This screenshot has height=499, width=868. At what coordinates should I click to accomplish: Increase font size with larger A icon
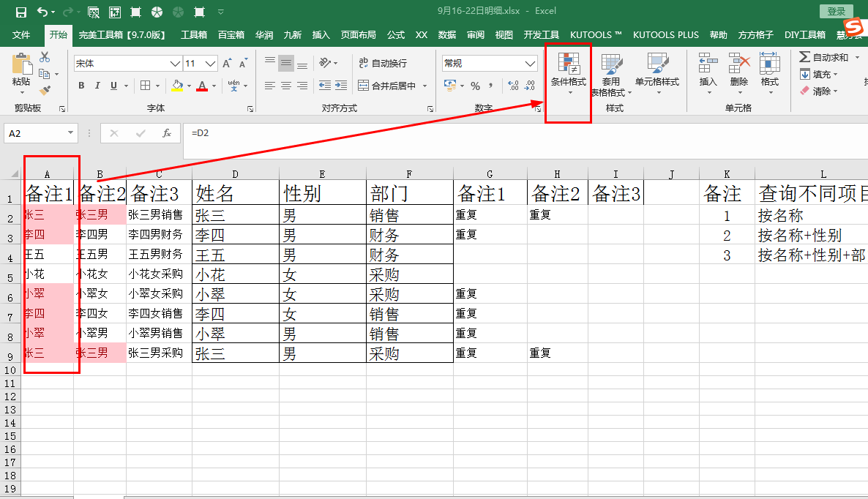pos(226,64)
